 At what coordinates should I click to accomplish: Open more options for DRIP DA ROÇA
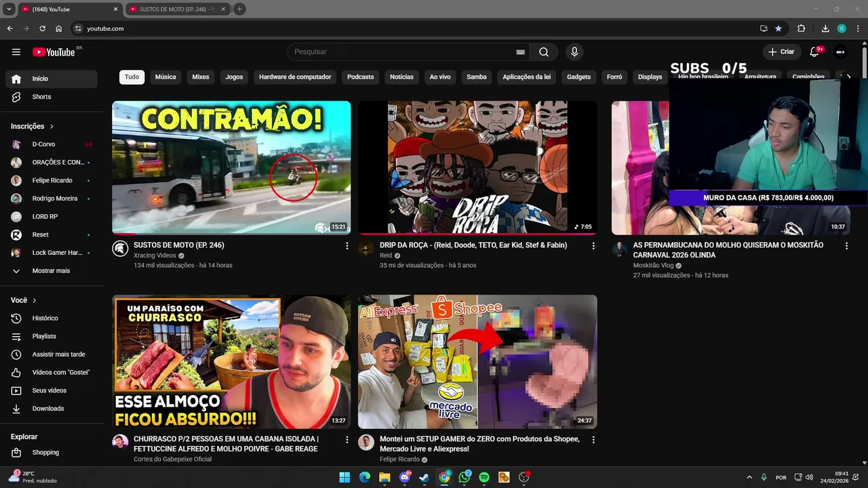click(593, 246)
